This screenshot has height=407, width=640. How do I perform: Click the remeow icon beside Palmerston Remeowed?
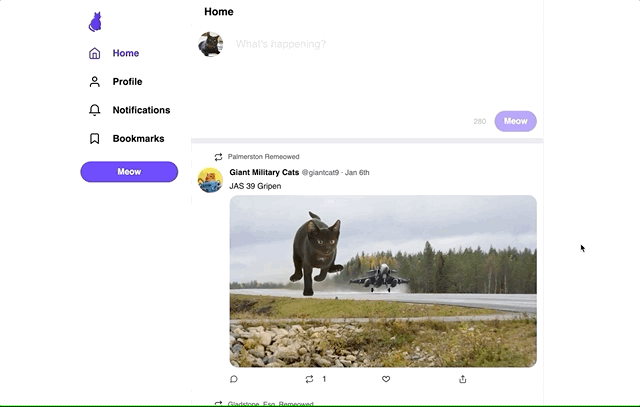[218, 157]
